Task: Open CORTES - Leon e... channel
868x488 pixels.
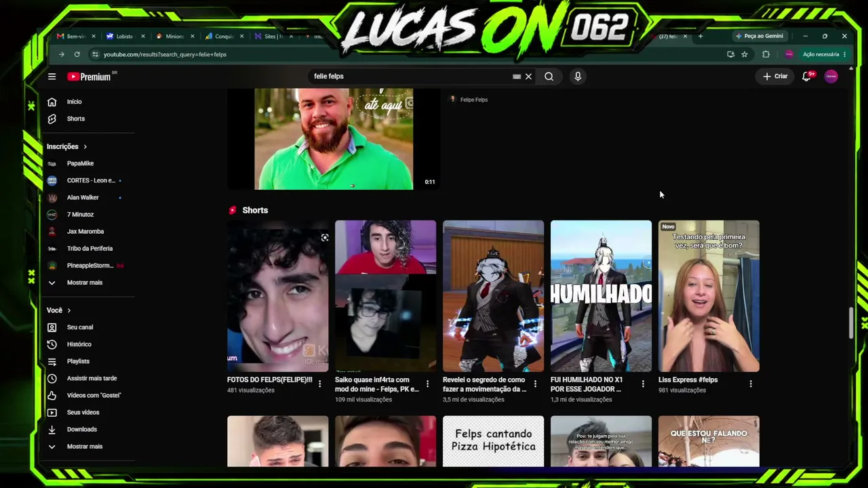Action: click(90, 180)
